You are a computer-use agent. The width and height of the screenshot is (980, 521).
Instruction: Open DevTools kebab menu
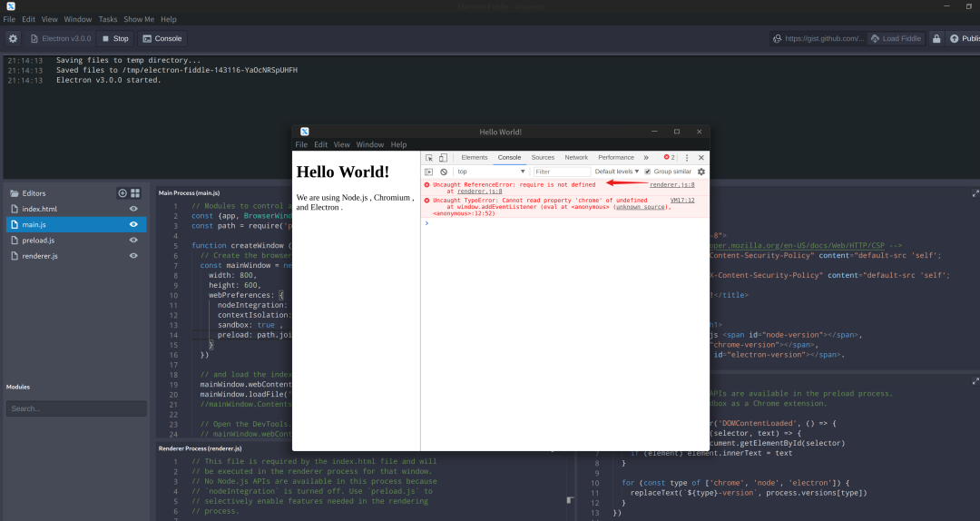tap(687, 158)
